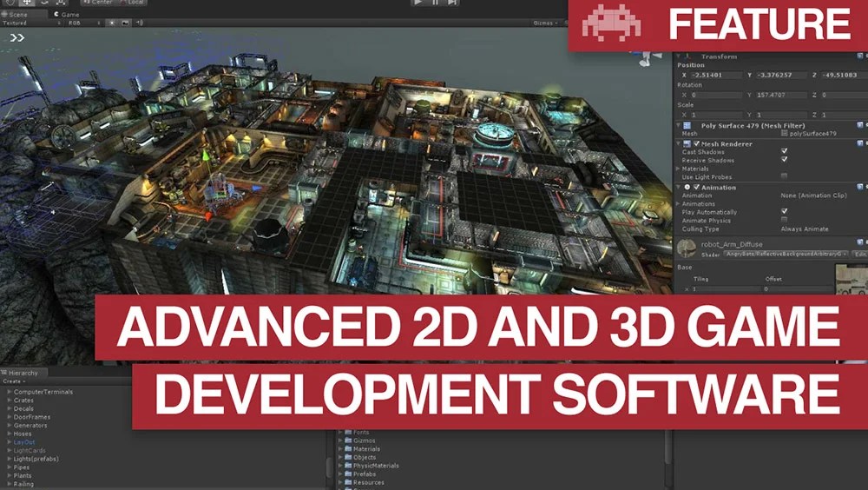Click the Center pivot toggle button
Screen dimensions: 868x490
click(x=98, y=3)
